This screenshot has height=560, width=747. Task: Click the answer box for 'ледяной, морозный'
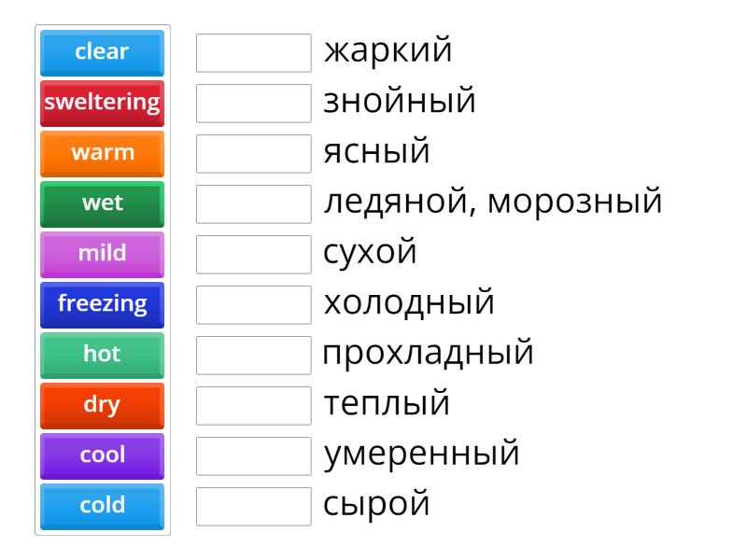tap(253, 203)
